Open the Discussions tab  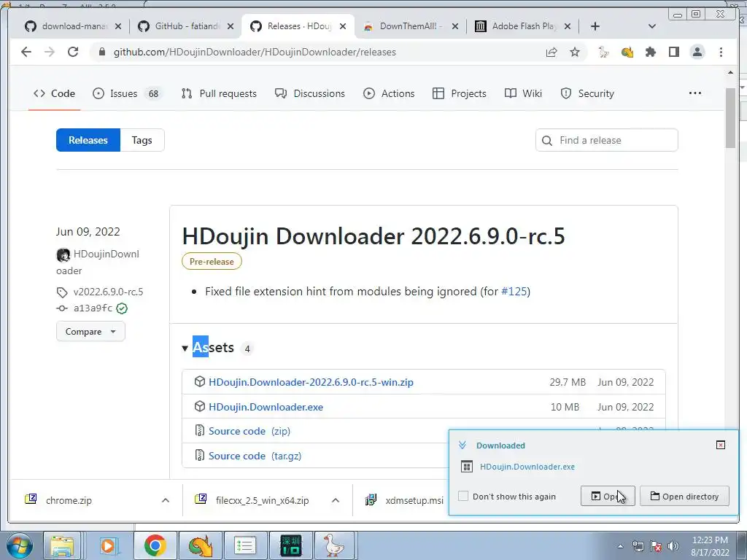(309, 93)
